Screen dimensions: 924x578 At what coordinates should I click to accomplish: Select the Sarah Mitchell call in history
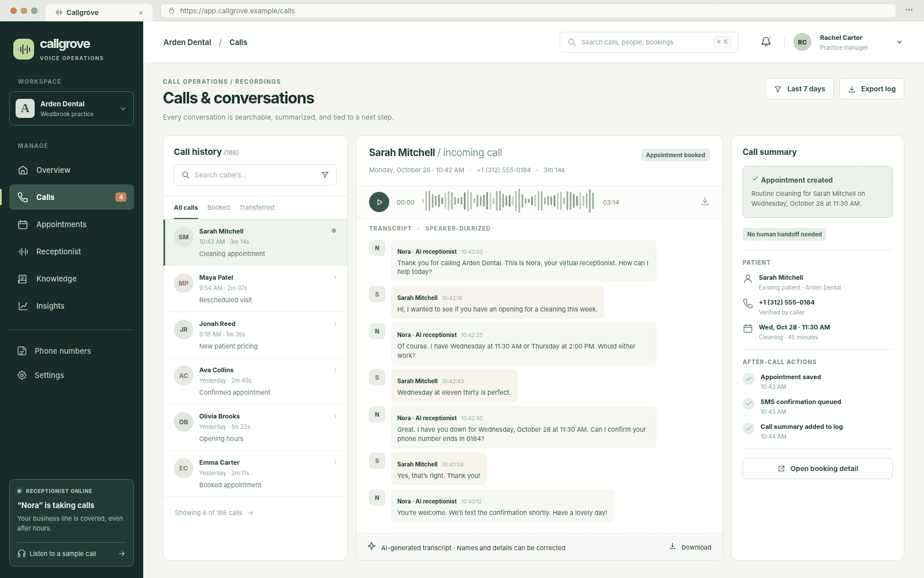click(255, 242)
